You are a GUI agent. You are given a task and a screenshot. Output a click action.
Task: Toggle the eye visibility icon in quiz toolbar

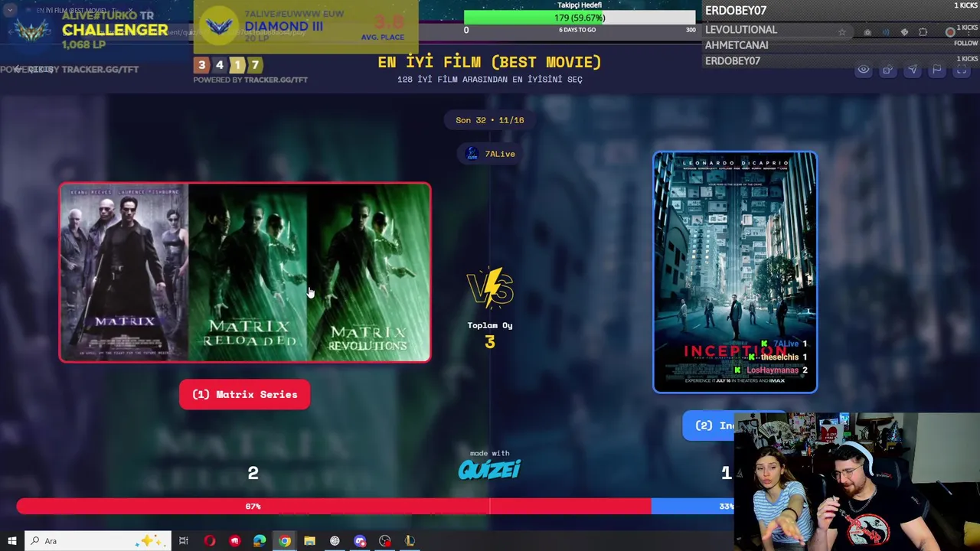click(x=863, y=70)
